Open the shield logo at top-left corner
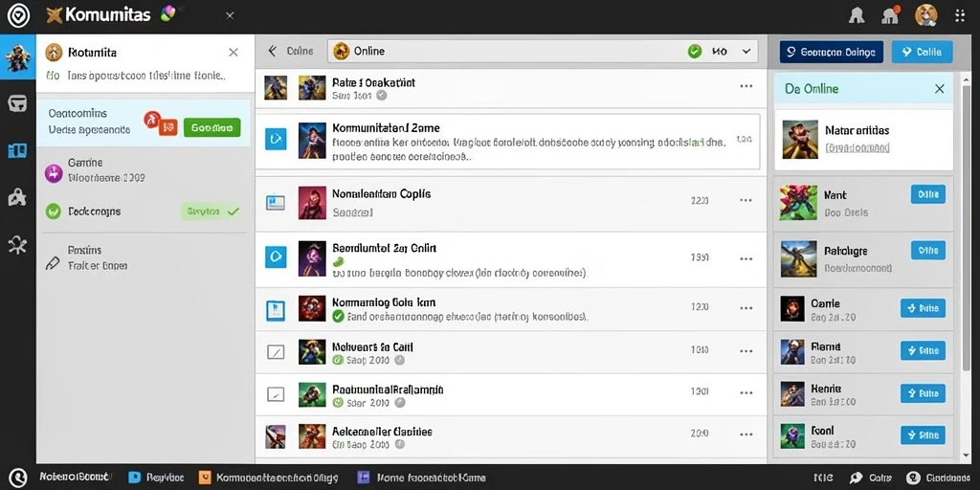980x490 pixels. (x=18, y=15)
